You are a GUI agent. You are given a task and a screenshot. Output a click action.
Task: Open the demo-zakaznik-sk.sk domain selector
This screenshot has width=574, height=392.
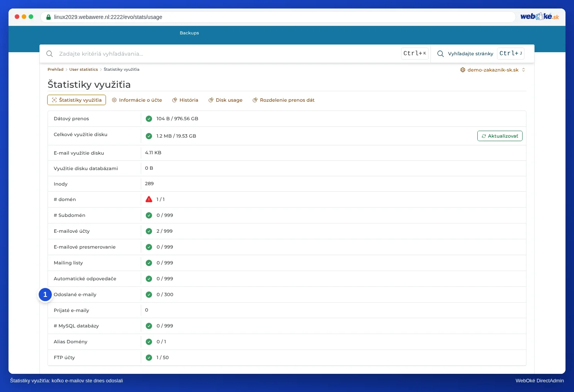(x=493, y=70)
